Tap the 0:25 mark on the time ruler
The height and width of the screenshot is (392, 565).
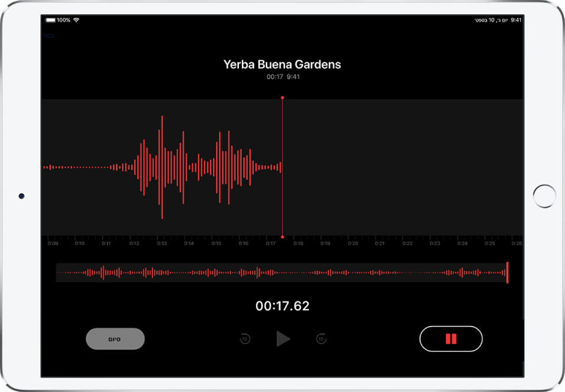490,243
